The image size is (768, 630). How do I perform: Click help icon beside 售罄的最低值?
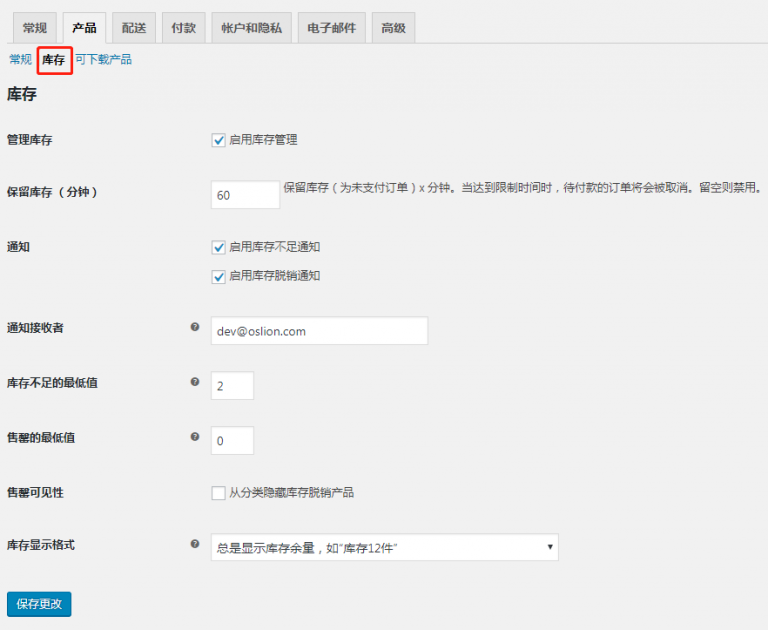pos(195,436)
